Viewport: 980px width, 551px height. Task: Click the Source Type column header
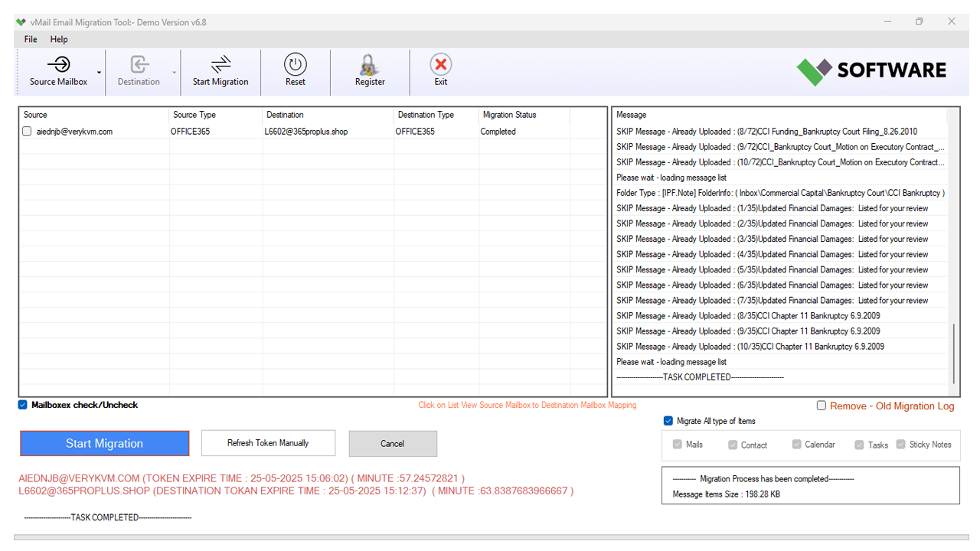pyautogui.click(x=215, y=115)
